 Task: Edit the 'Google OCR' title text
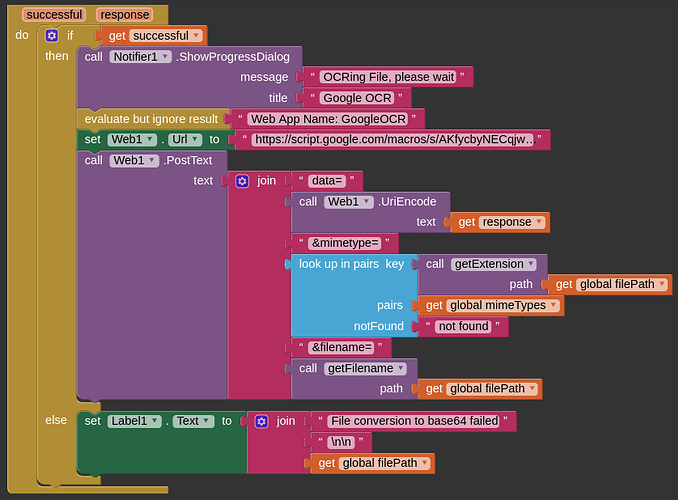click(x=357, y=98)
